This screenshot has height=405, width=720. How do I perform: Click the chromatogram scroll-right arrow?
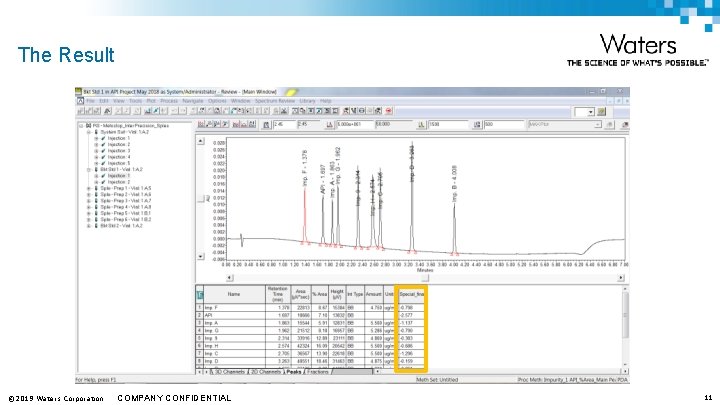coord(621,278)
